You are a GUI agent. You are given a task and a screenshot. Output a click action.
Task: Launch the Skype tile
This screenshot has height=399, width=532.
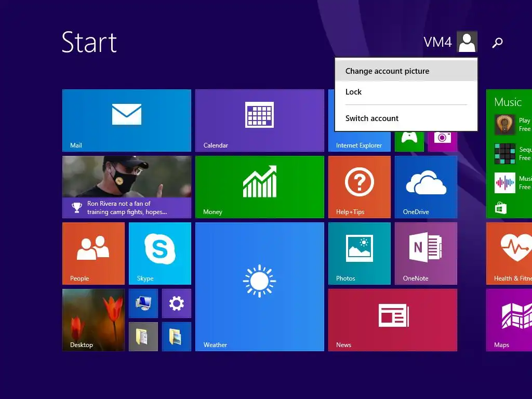point(160,254)
